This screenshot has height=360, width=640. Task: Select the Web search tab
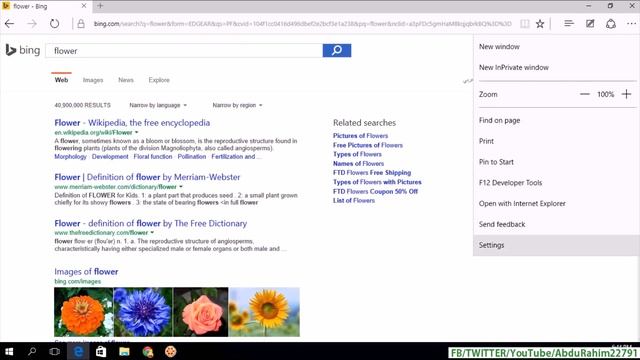61,80
